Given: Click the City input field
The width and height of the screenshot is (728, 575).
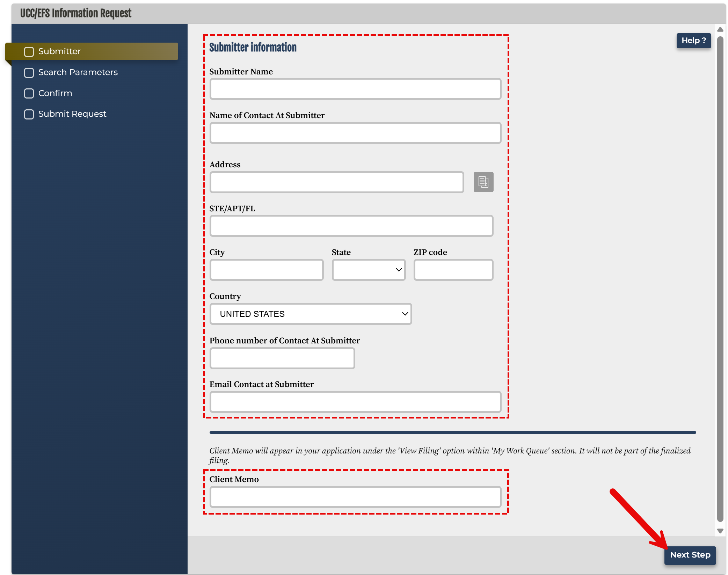Looking at the screenshot, I should 266,270.
